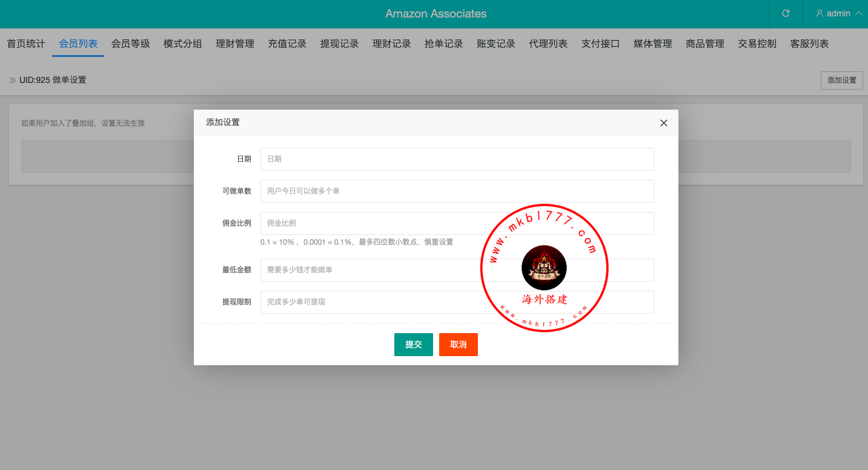868x470 pixels.
Task: Open the 充值记录 tab
Action: click(287, 44)
